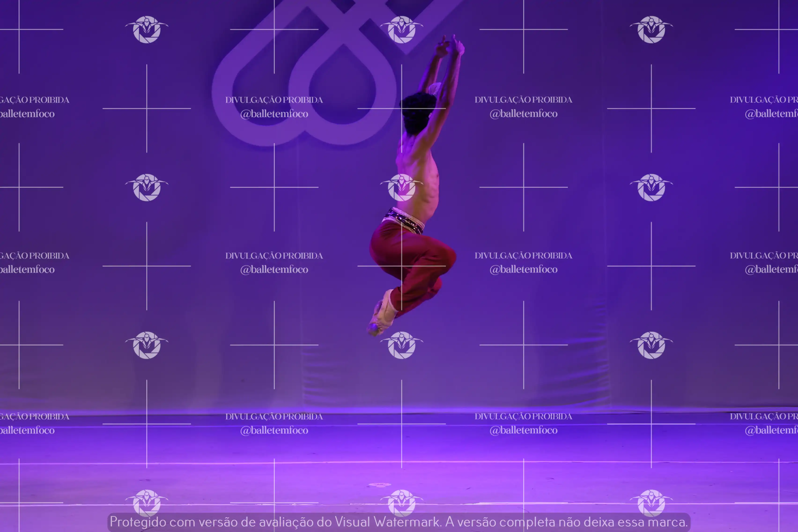Viewport: 798px width, 532px height.
Task: Click the top-right camera watermark logo
Action: pyautogui.click(x=651, y=30)
